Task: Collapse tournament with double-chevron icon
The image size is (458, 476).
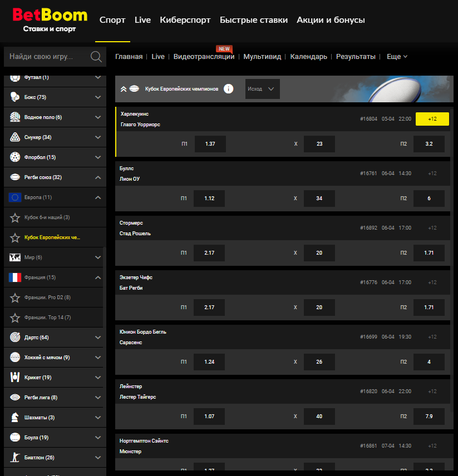Action: coord(124,89)
